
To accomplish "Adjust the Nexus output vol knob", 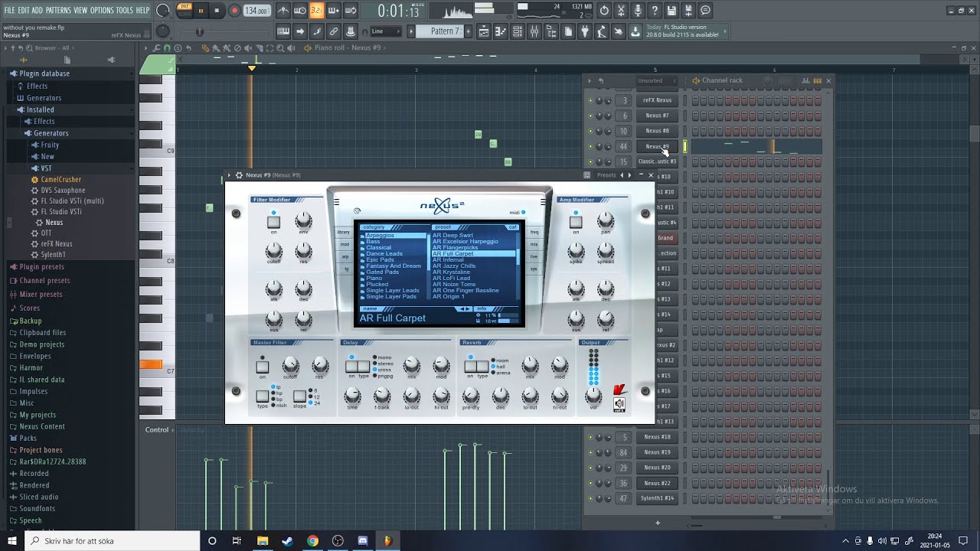I will 593,395.
